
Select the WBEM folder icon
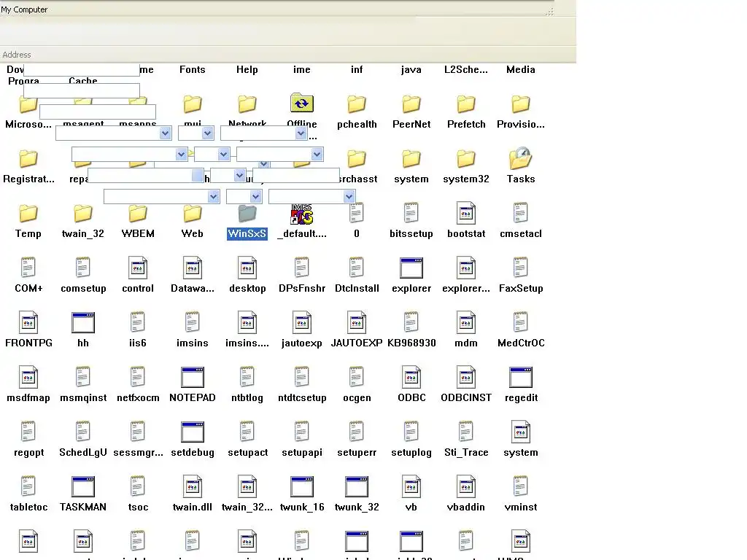tap(138, 214)
